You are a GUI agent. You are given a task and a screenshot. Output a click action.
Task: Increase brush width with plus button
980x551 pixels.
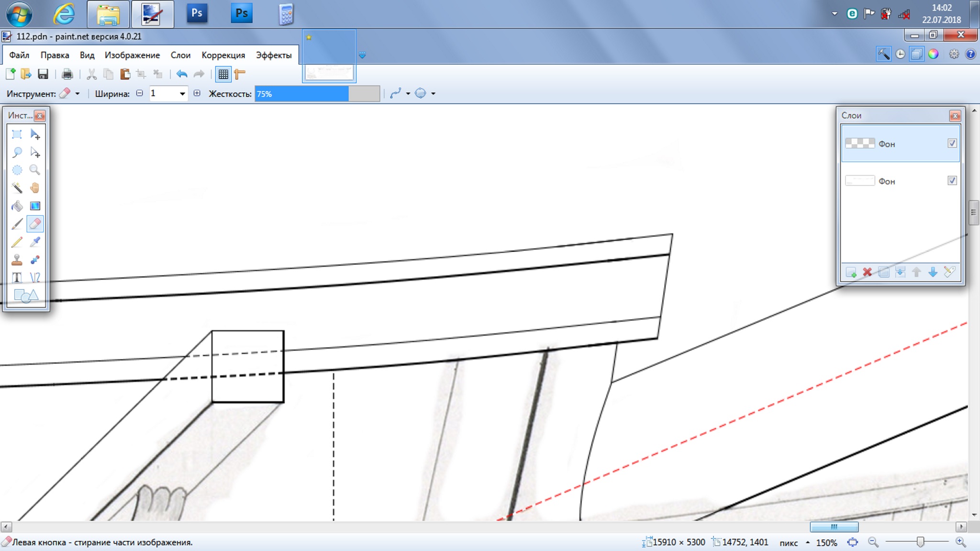click(197, 93)
